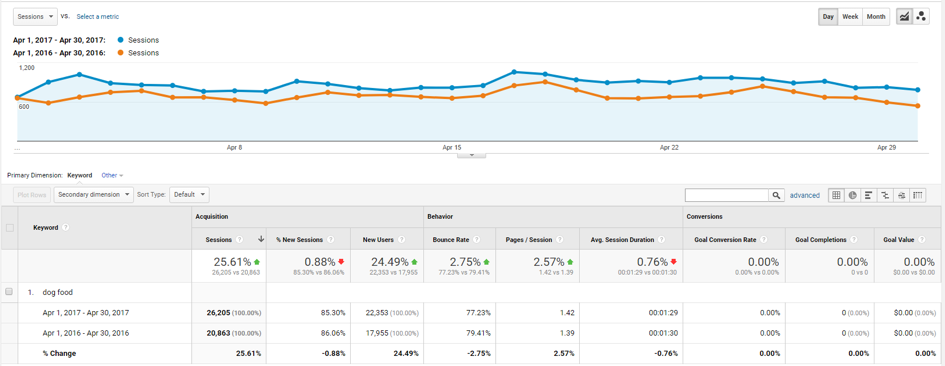Open the advanced filter link
Screen dimensions: 945x366
[x=805, y=195]
